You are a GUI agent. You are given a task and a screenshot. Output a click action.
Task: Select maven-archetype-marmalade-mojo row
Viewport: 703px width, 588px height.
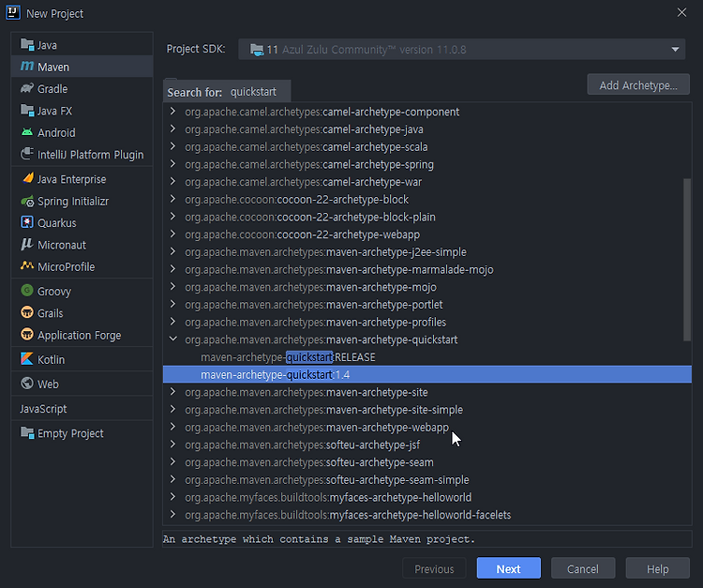tap(426, 269)
